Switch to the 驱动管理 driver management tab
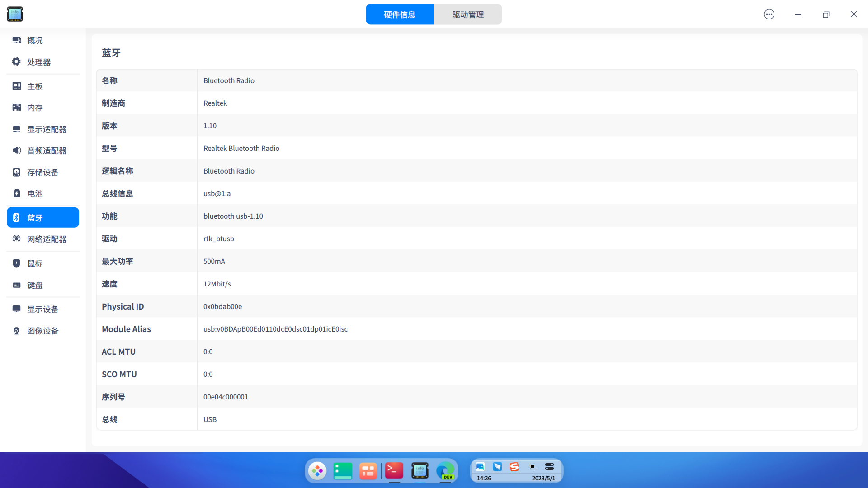The image size is (868, 488). tap(468, 14)
